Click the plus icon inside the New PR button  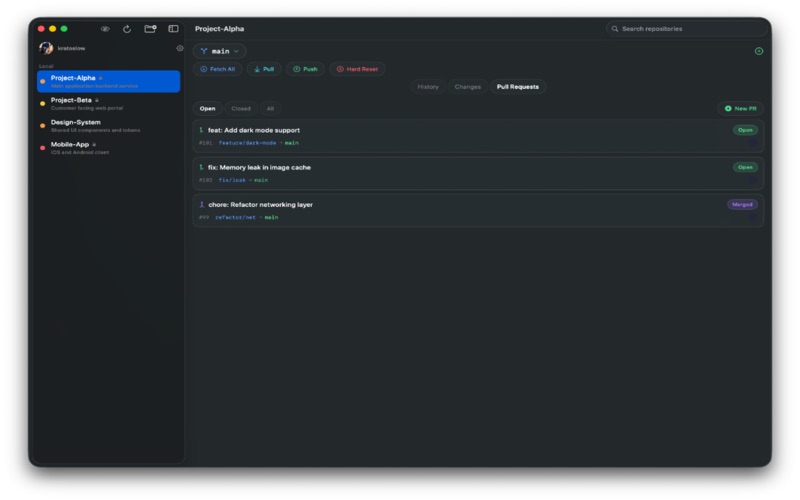(x=728, y=109)
